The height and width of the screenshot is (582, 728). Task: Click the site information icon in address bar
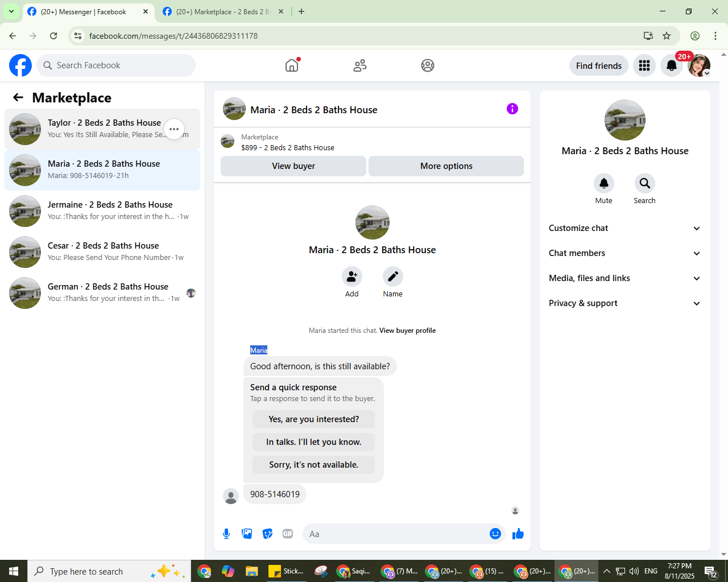(x=78, y=36)
